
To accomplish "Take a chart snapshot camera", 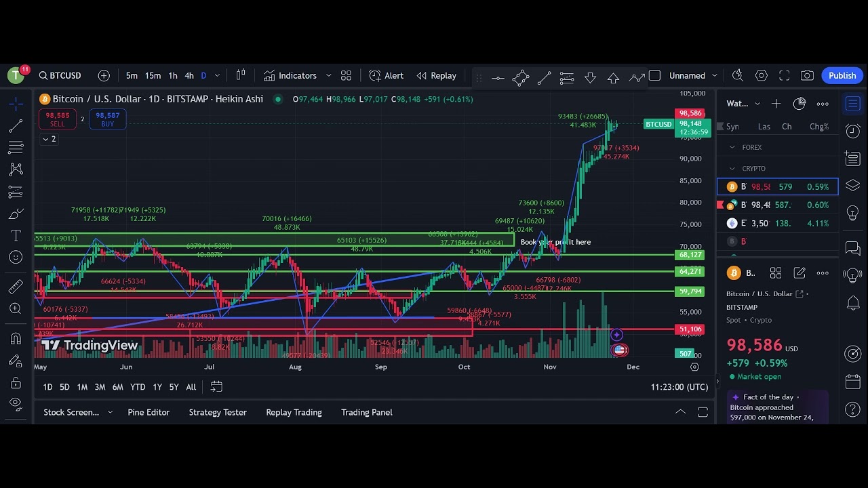I will 807,76.
